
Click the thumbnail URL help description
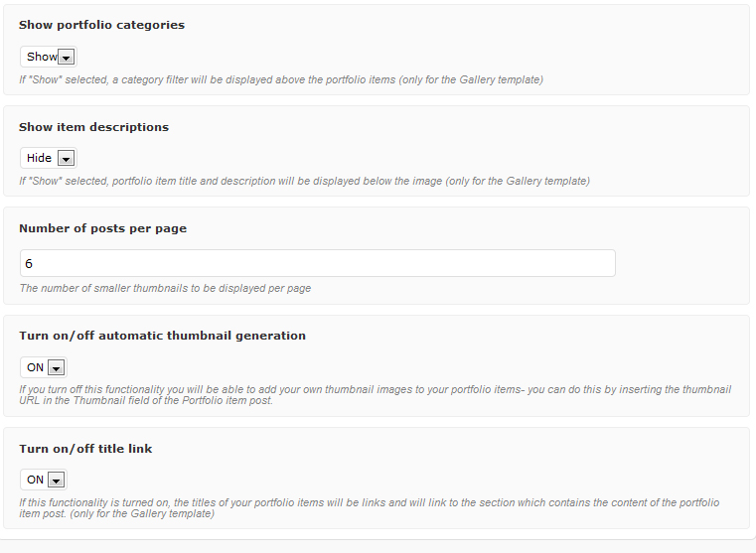[x=375, y=395]
